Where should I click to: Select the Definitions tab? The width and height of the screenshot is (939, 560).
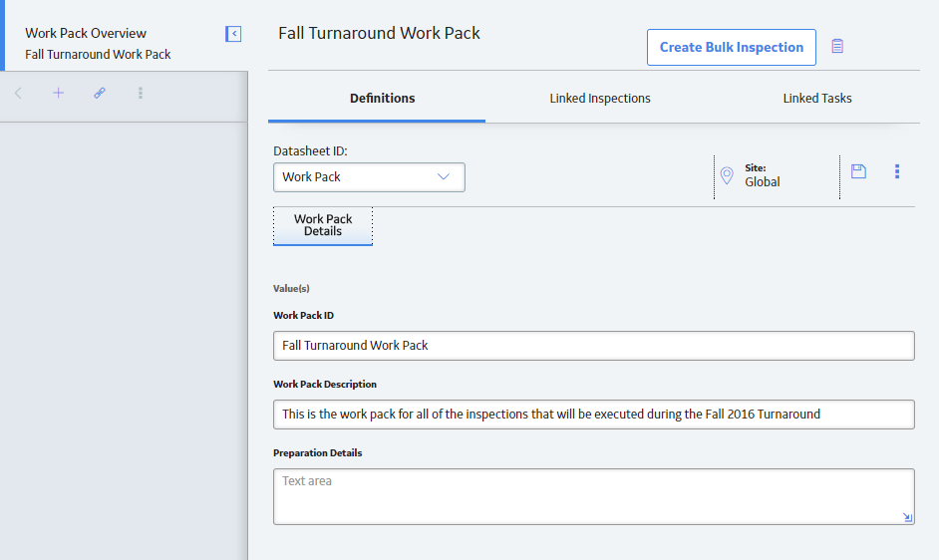[382, 99]
